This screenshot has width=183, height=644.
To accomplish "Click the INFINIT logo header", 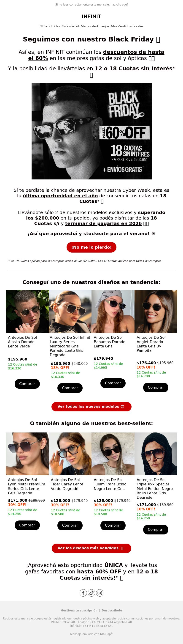I will point(91,16).
